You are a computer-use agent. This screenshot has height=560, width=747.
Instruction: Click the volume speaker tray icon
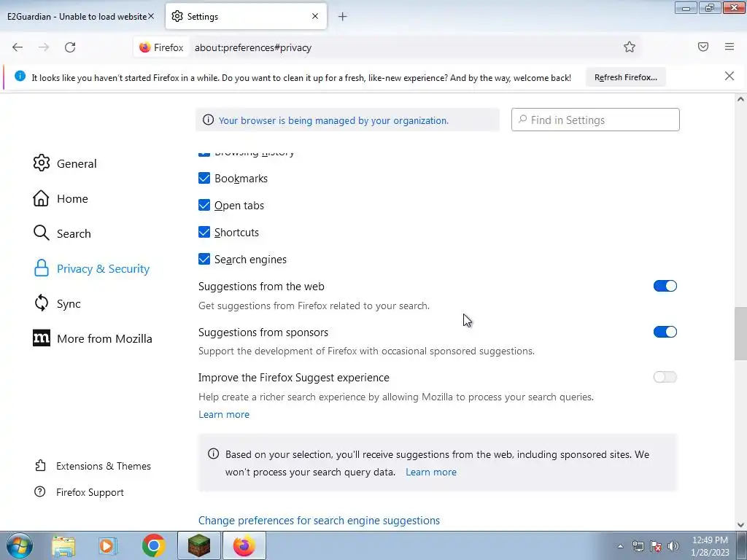[673, 546]
